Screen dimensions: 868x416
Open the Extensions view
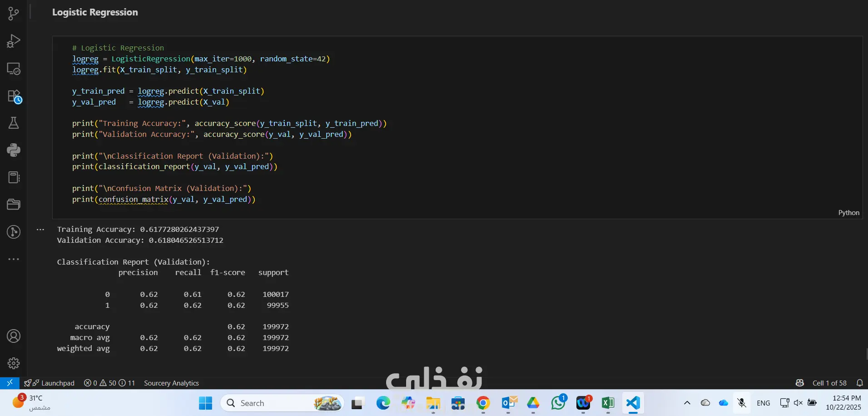(x=14, y=96)
